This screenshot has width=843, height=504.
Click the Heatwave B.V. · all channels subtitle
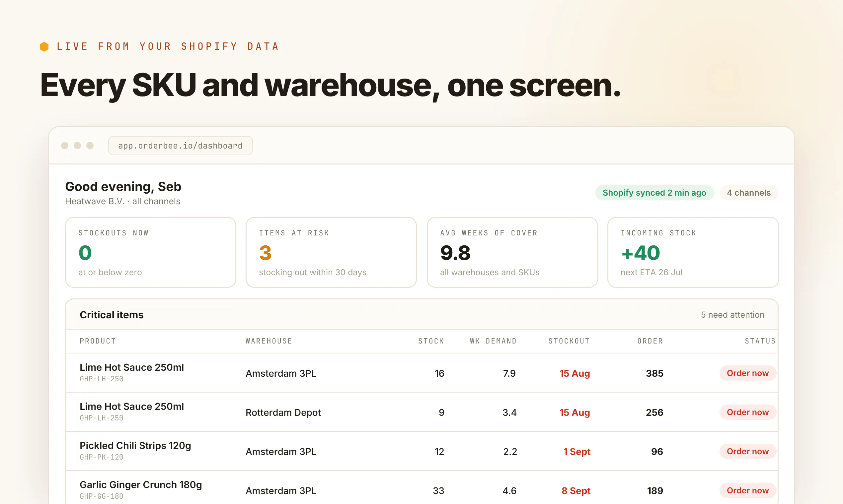tap(123, 201)
